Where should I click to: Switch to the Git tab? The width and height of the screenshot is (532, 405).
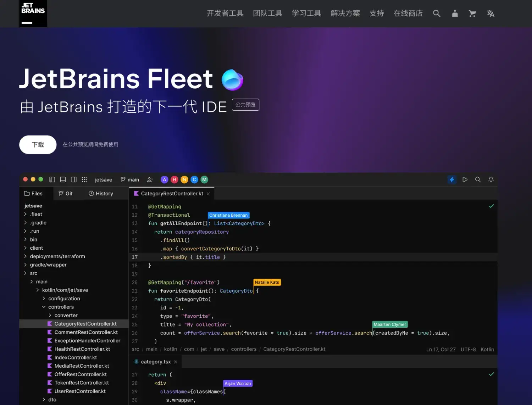pos(66,193)
